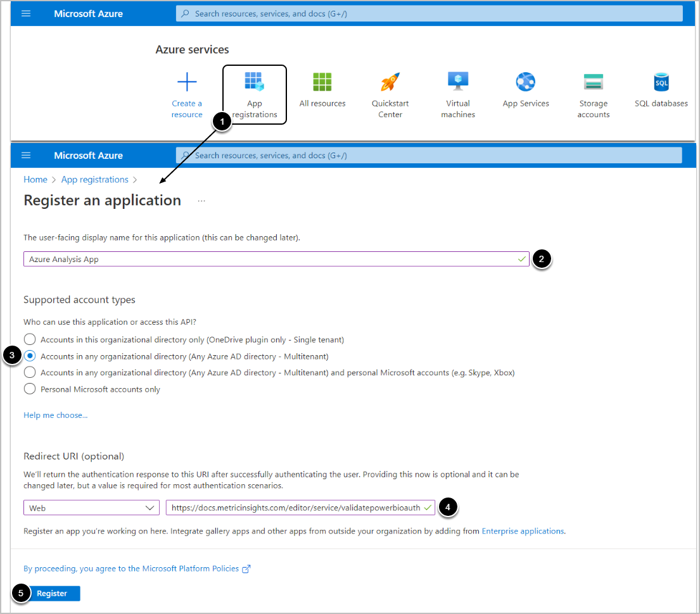Viewport: 700px width, 614px height.
Task: Click Microsoft Azure title in top header
Action: (x=89, y=13)
